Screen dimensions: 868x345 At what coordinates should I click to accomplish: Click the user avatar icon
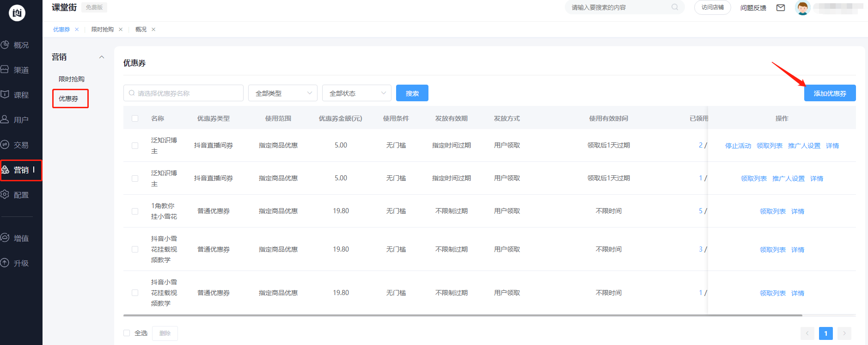(x=803, y=7)
